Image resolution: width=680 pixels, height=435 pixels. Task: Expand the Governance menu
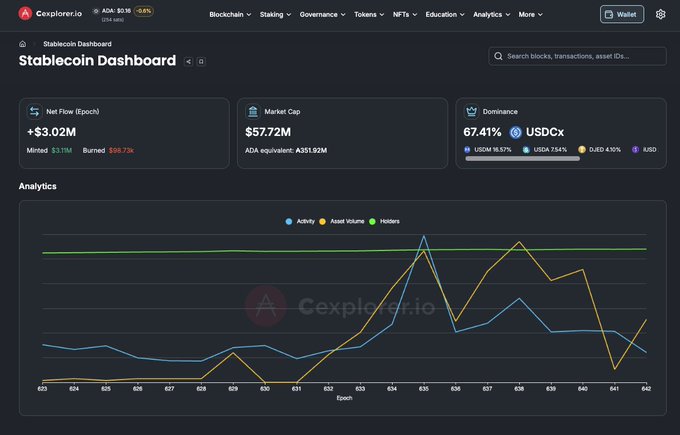pos(322,14)
